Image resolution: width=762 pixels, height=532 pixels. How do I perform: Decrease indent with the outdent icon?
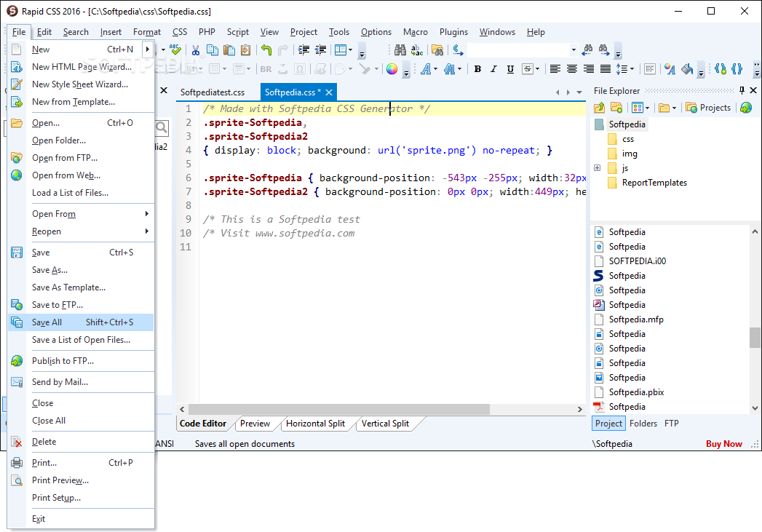pos(321,49)
